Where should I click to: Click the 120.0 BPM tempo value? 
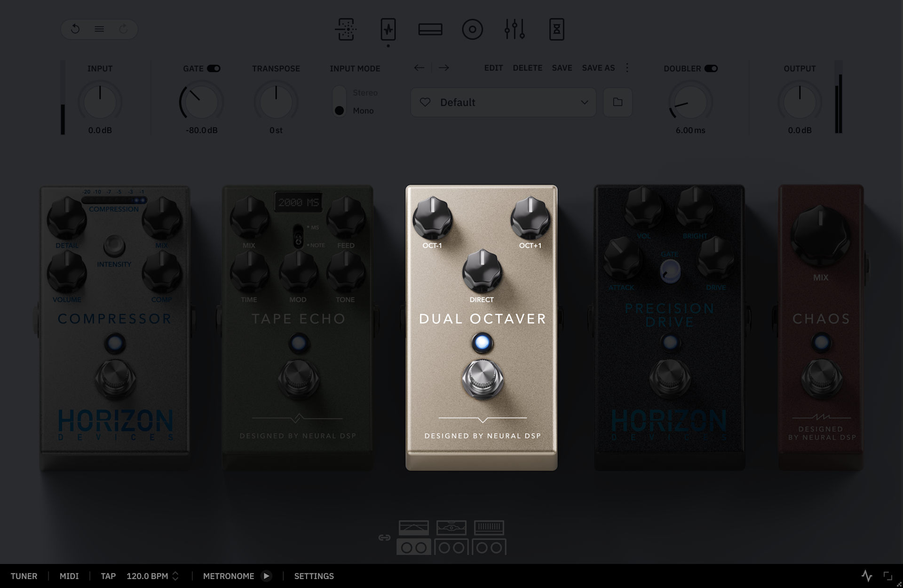(147, 576)
